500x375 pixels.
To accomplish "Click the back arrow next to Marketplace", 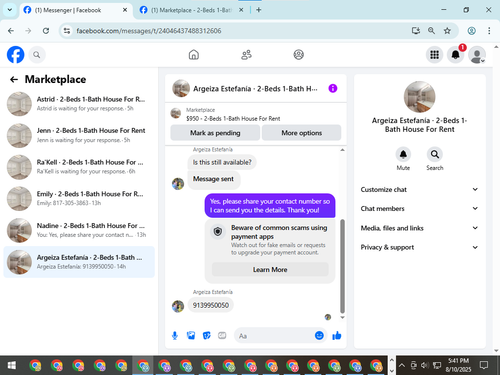I will coord(14,79).
